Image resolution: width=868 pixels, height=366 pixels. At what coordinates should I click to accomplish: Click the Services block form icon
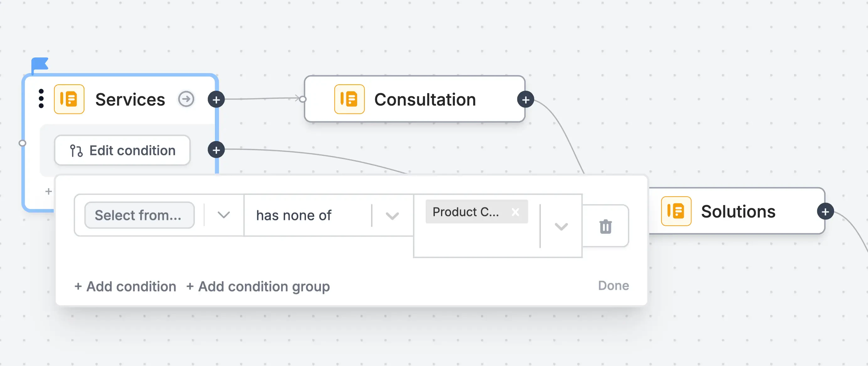(x=69, y=99)
